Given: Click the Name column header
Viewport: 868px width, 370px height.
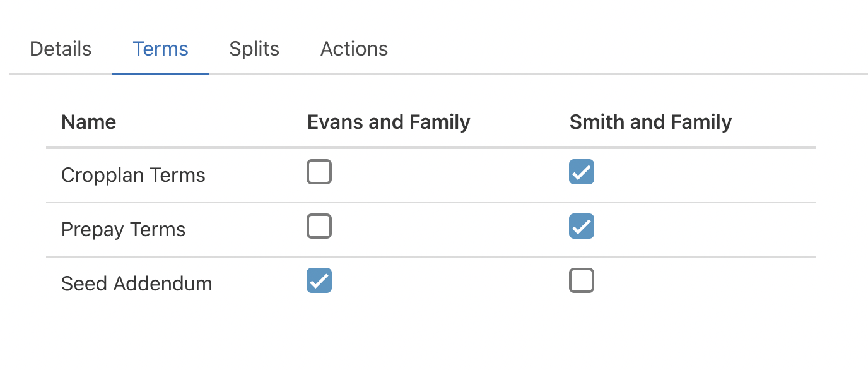Looking at the screenshot, I should click(x=88, y=122).
